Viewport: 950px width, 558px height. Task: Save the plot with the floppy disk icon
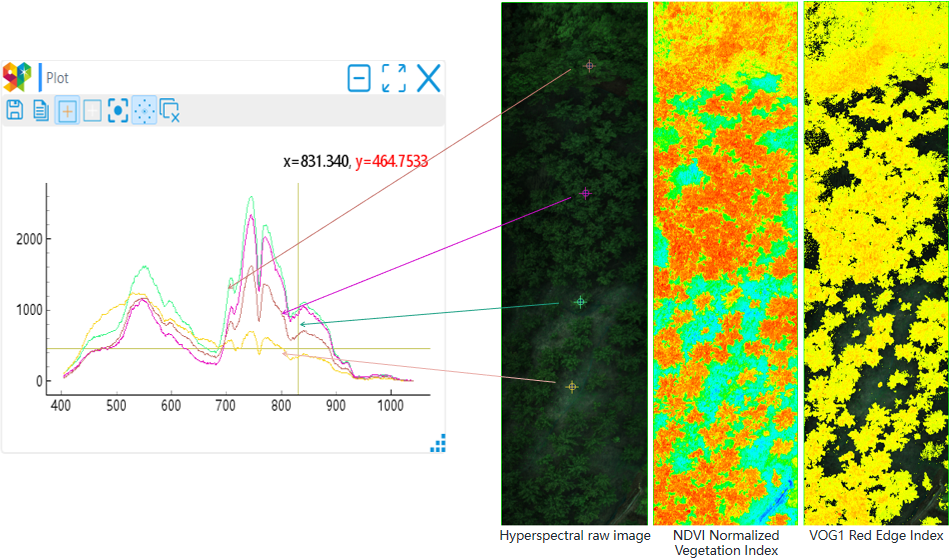pos(15,110)
